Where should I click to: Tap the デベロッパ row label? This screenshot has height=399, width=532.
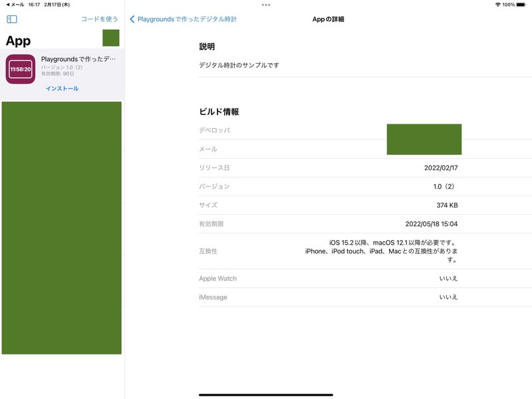(x=215, y=130)
